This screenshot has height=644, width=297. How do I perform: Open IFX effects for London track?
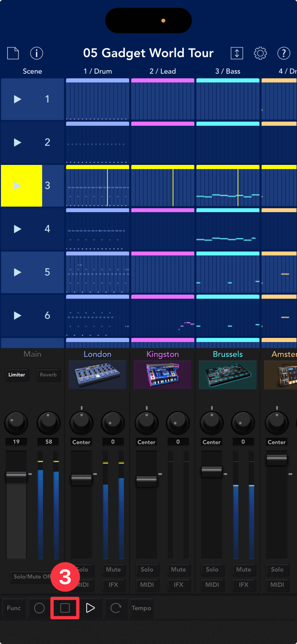113,585
